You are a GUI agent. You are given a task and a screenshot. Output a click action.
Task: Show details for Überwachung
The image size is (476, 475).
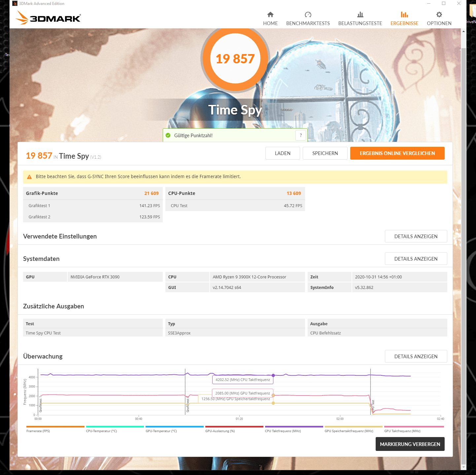[416, 356]
